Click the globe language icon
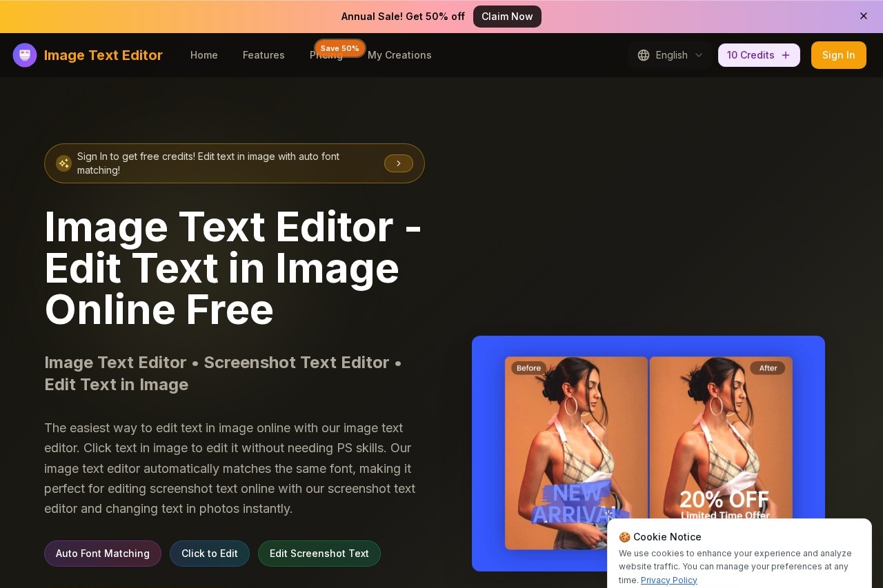The width and height of the screenshot is (883, 588). pyautogui.click(x=644, y=55)
